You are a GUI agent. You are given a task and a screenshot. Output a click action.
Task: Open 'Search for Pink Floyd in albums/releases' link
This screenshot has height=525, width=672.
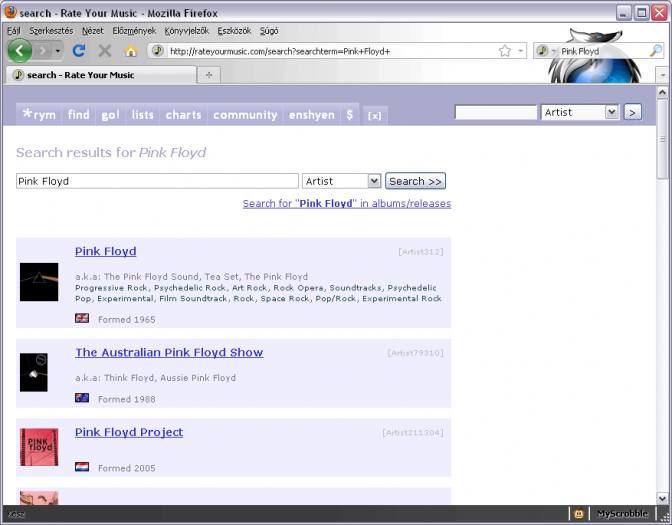pos(347,204)
